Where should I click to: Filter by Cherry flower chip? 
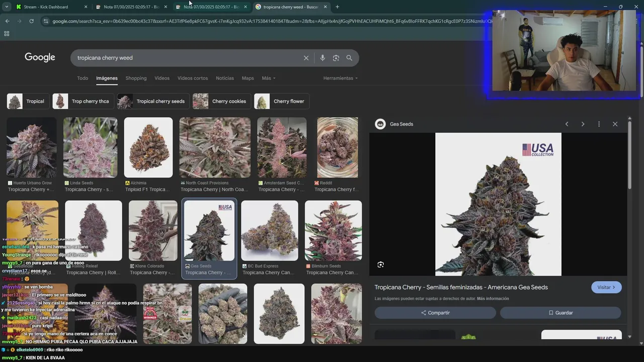(282, 102)
